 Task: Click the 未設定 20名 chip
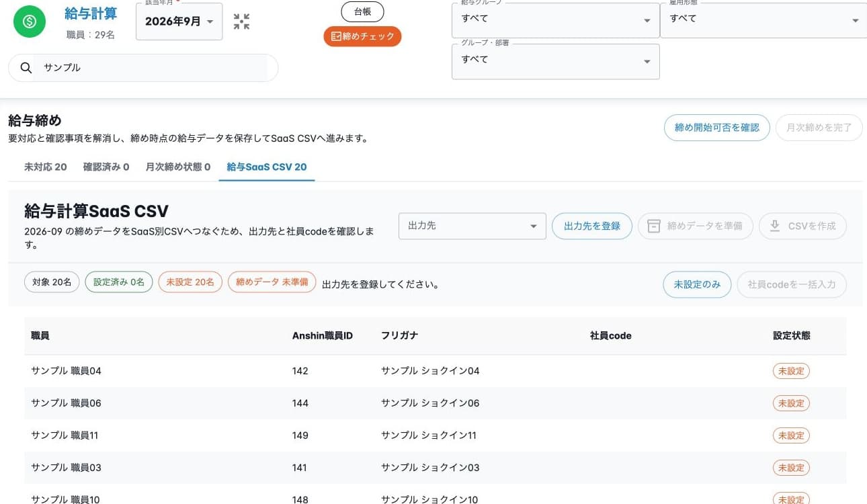(190, 282)
